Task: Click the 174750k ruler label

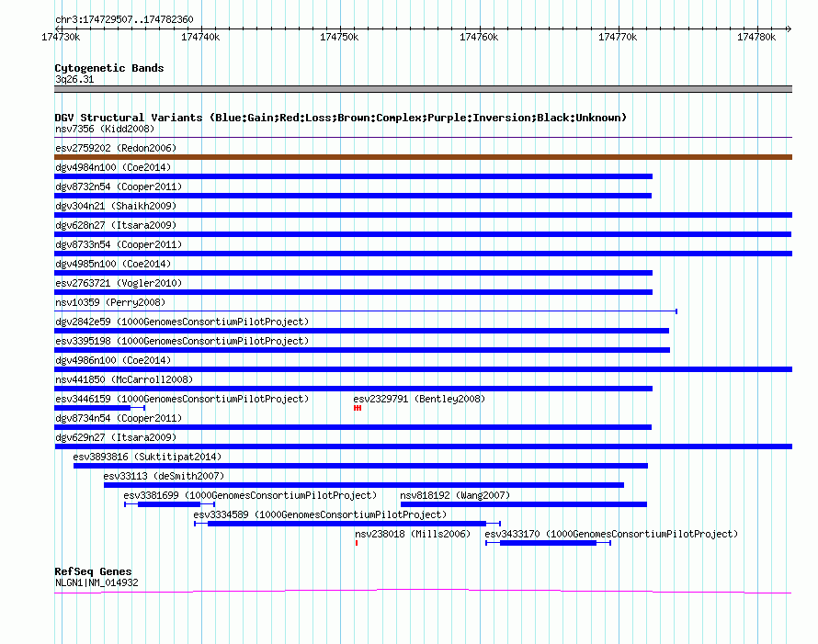Action: tap(339, 37)
